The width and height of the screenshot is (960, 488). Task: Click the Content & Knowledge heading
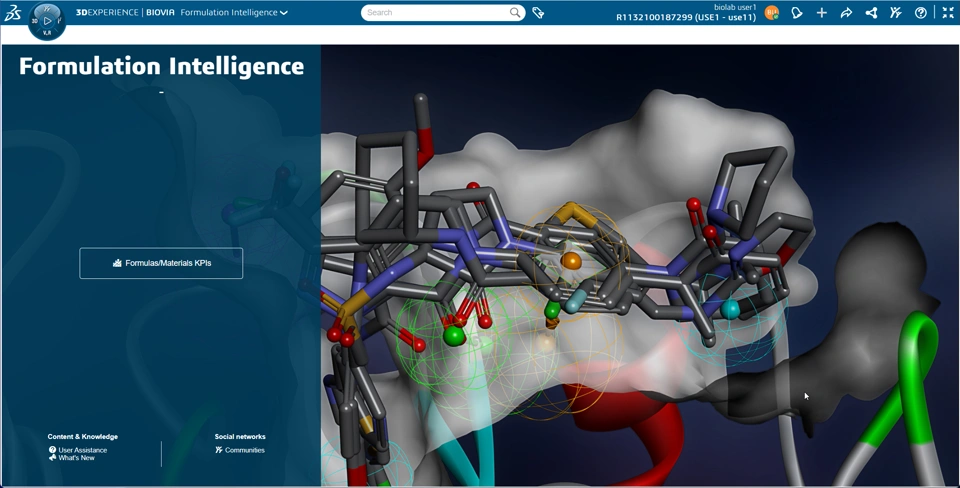point(83,437)
